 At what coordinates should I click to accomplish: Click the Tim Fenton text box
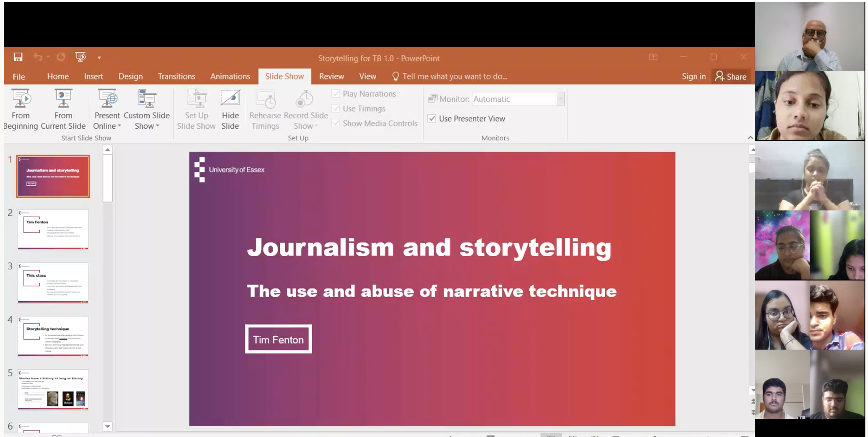click(278, 339)
